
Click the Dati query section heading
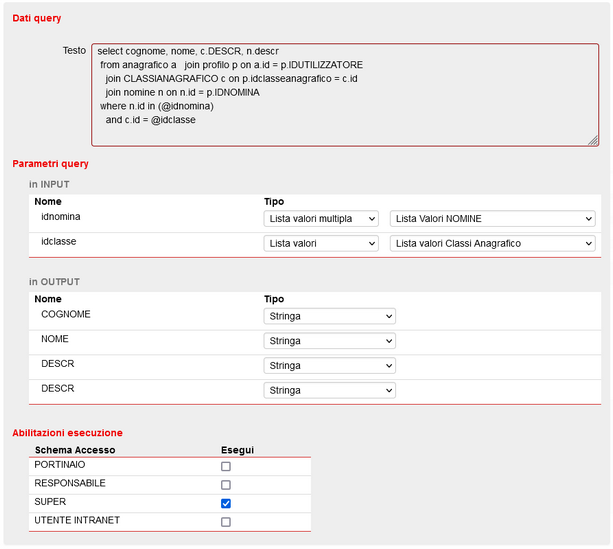point(36,19)
